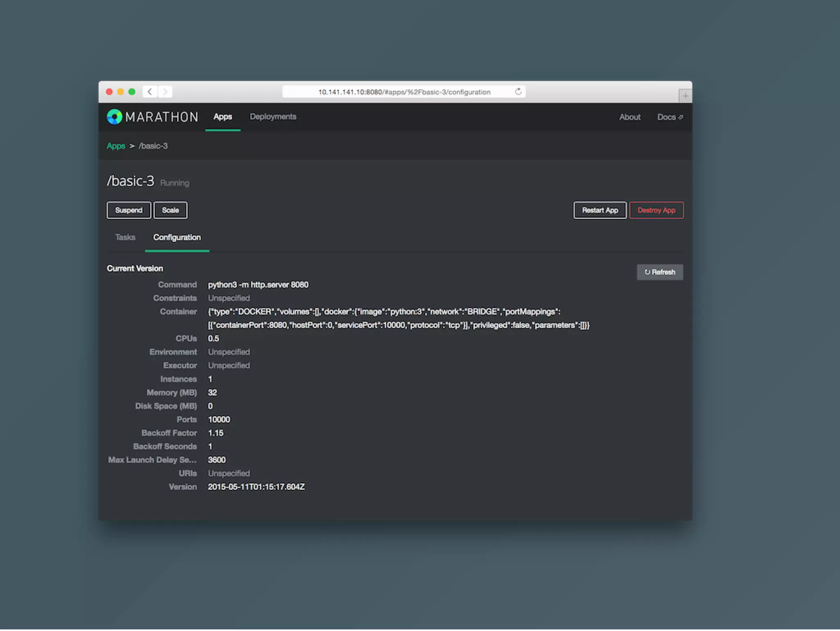Open a new browser tab with plus
The height and width of the screenshot is (631, 840).
click(685, 96)
